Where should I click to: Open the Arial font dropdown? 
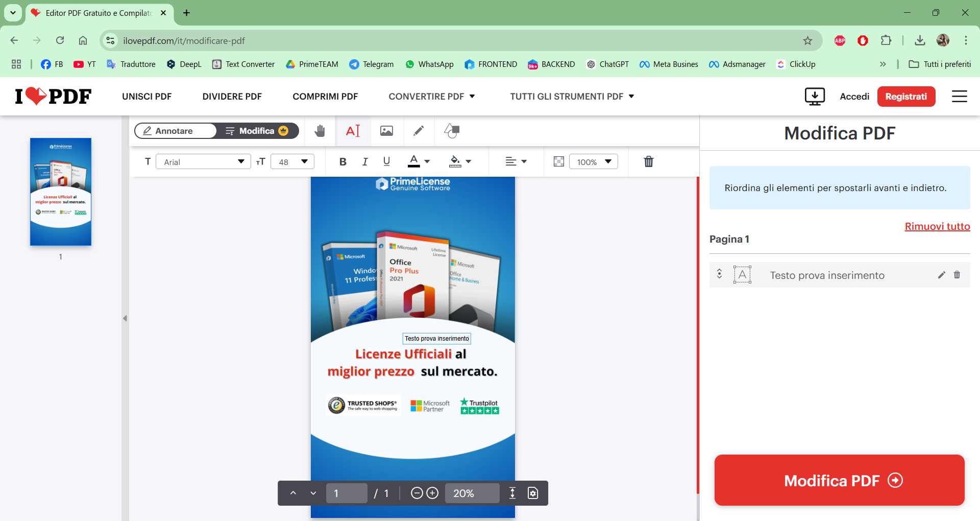[203, 161]
